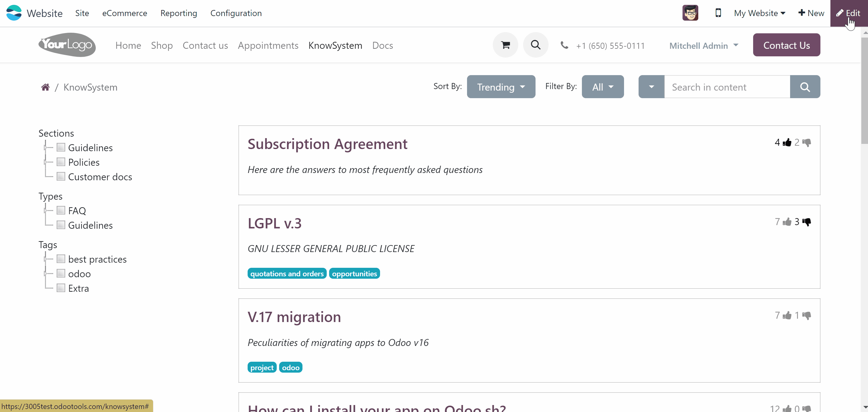
Task: Open the Docs page
Action: (382, 45)
